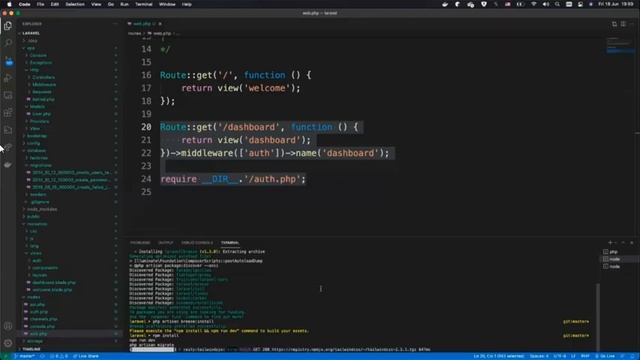Add a new terminal with plus icon

pos(610,243)
